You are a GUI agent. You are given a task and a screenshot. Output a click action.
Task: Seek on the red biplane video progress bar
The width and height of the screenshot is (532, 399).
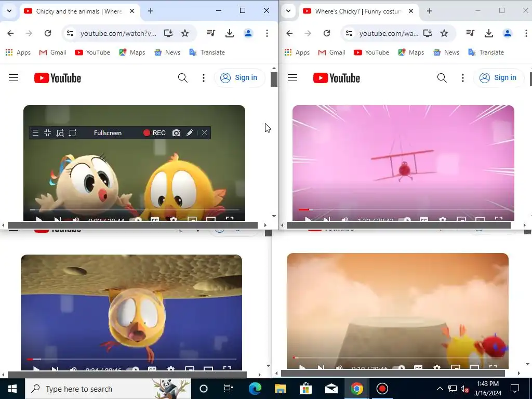(403, 210)
